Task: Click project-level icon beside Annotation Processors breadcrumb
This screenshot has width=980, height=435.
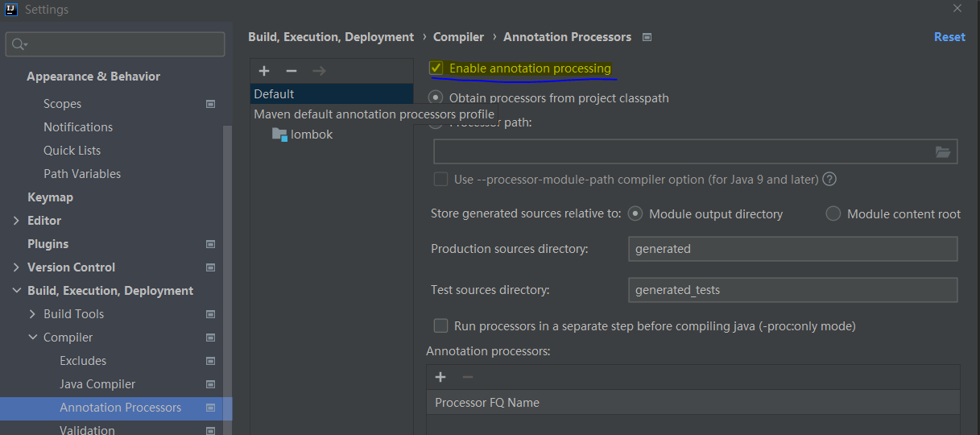Action: pyautogui.click(x=647, y=37)
